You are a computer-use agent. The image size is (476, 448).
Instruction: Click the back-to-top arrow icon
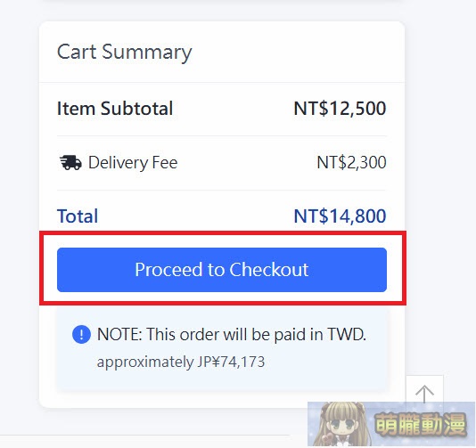(424, 393)
